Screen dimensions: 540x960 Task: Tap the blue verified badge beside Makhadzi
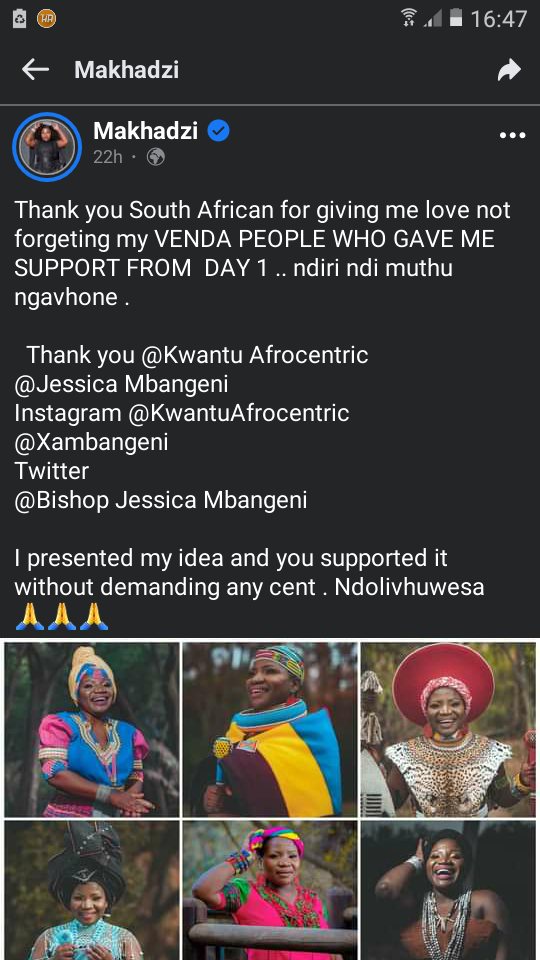[218, 130]
